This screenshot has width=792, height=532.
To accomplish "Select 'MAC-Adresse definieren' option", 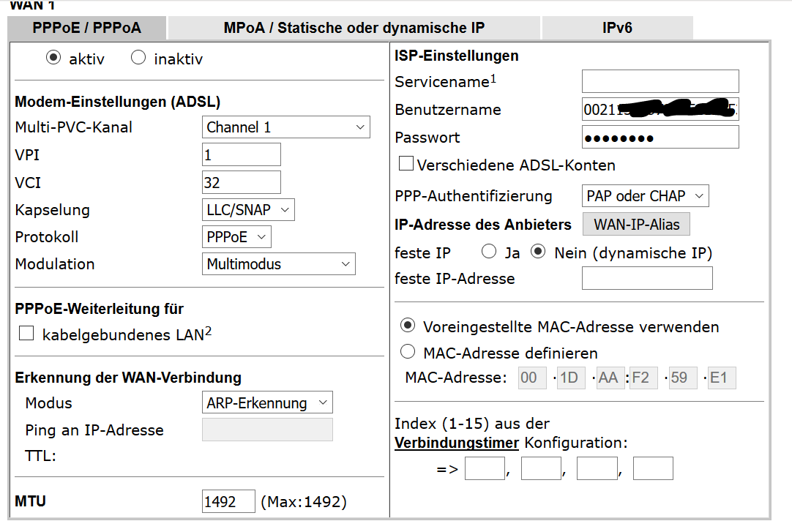I will click(x=408, y=353).
